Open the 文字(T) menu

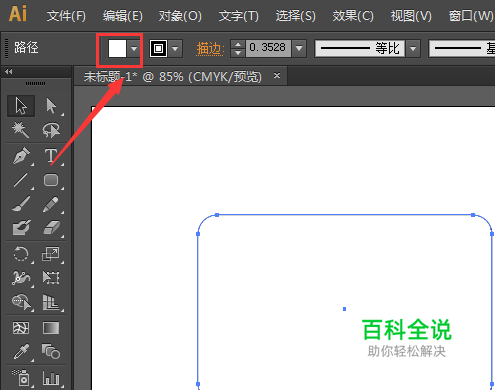click(x=239, y=16)
